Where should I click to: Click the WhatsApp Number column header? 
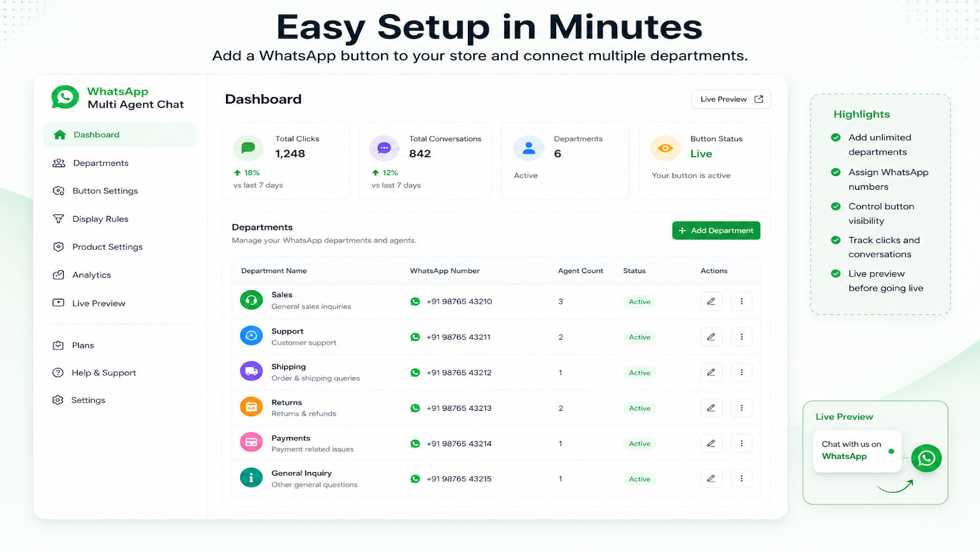pos(445,271)
